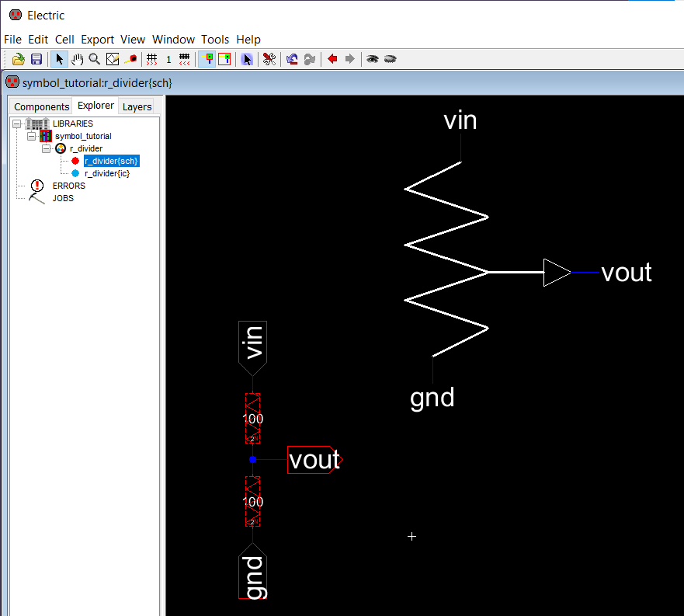
Task: Click the jobs pickaxe icon
Action: click(x=36, y=199)
